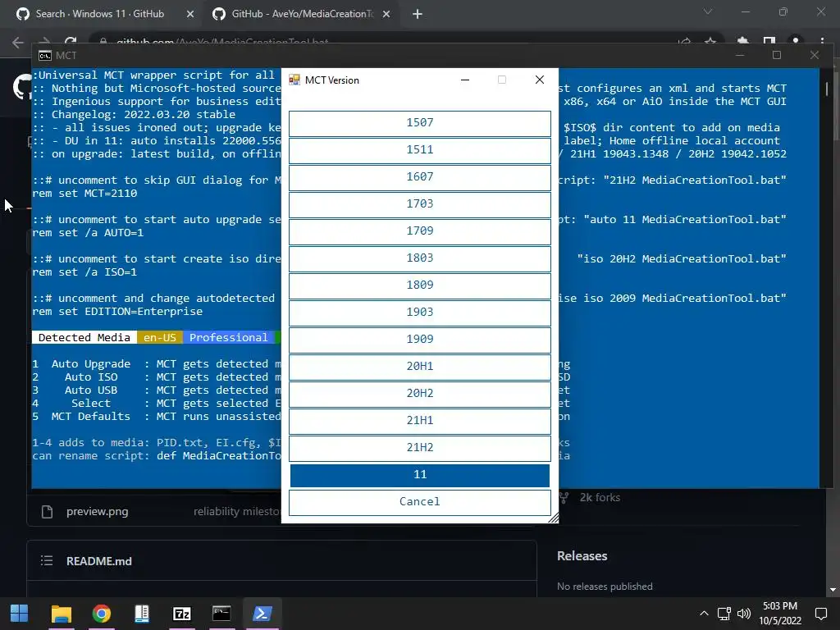This screenshot has height=630, width=840.
Task: Open the taskbar app with book icon
Action: [x=141, y=614]
